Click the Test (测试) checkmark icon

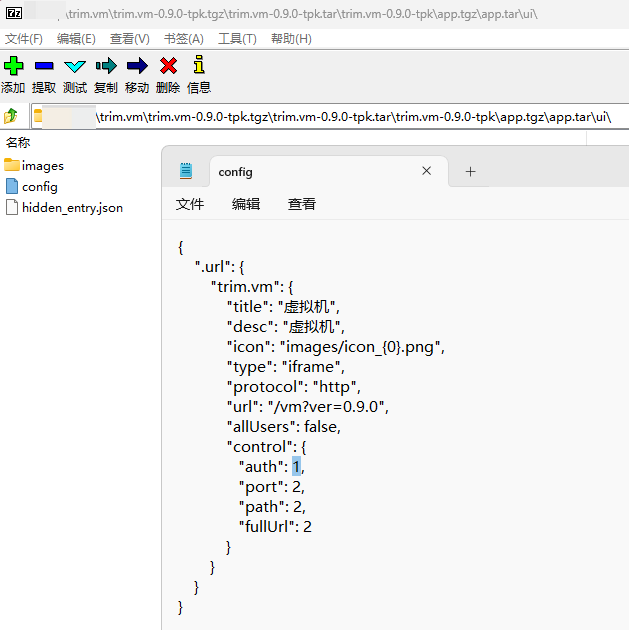pos(75,66)
